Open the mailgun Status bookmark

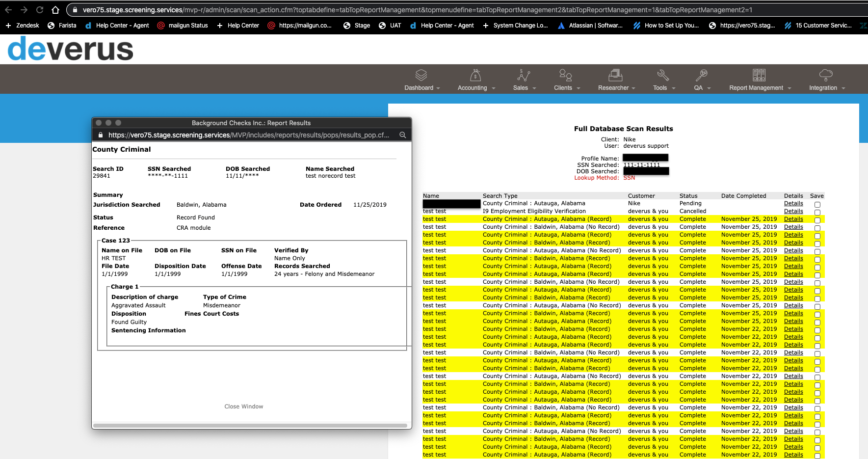pos(183,26)
